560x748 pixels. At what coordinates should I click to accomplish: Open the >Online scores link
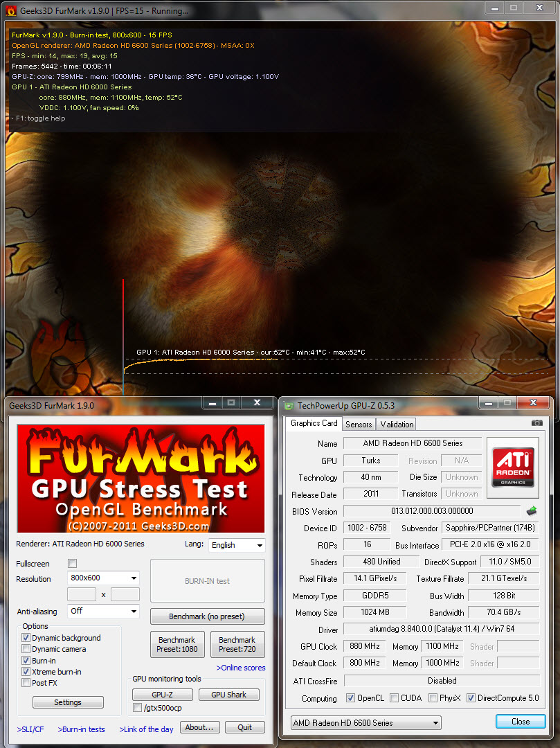[241, 668]
